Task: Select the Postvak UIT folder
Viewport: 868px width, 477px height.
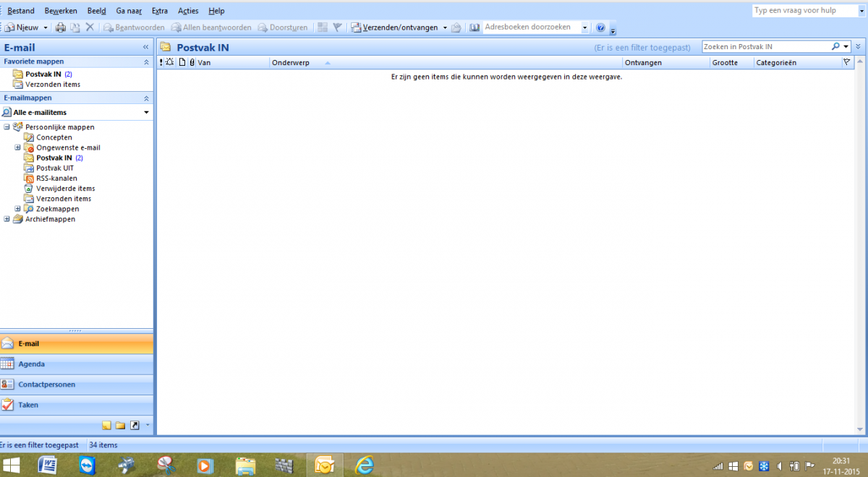Action: tap(55, 168)
